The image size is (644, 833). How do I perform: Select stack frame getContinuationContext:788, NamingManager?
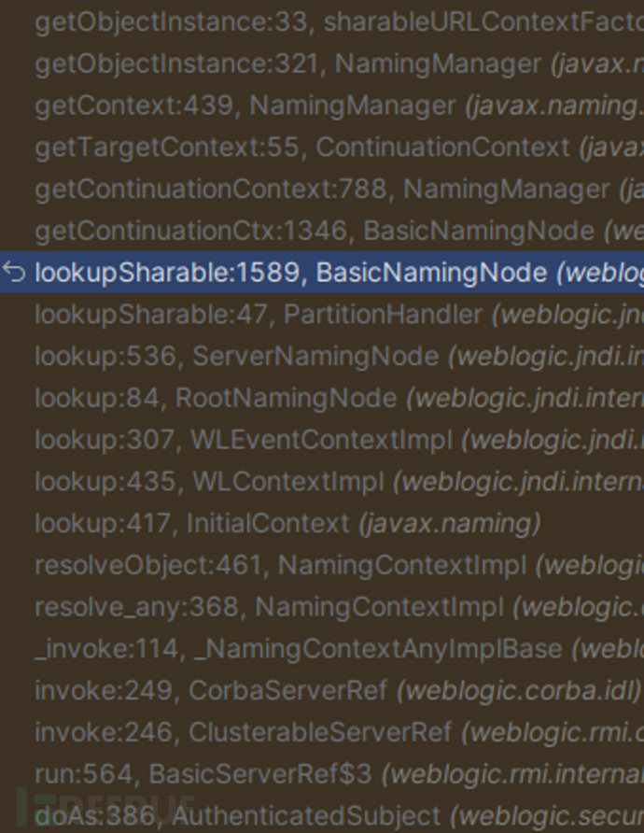point(322,190)
